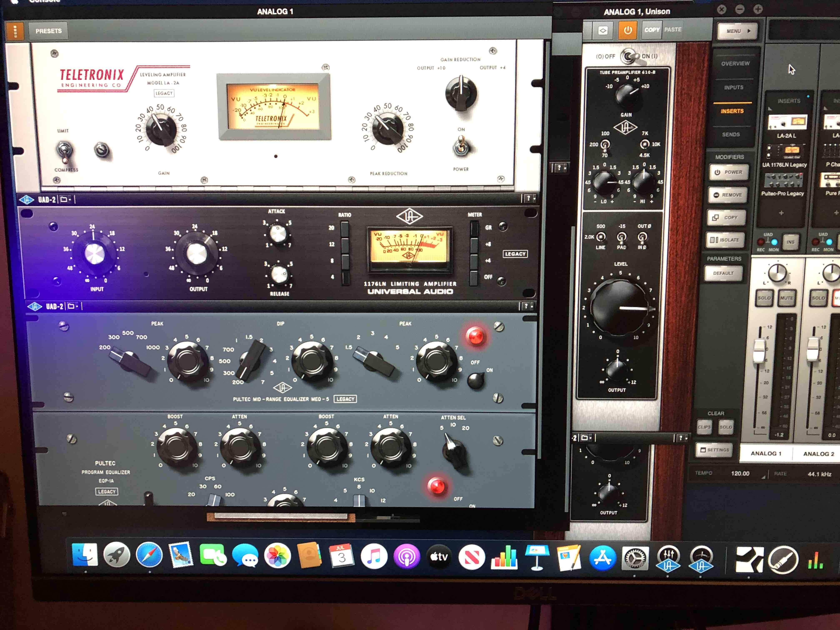Click the PASTE button in Unison toolbar
Screen dimensions: 840x630
[x=672, y=30]
